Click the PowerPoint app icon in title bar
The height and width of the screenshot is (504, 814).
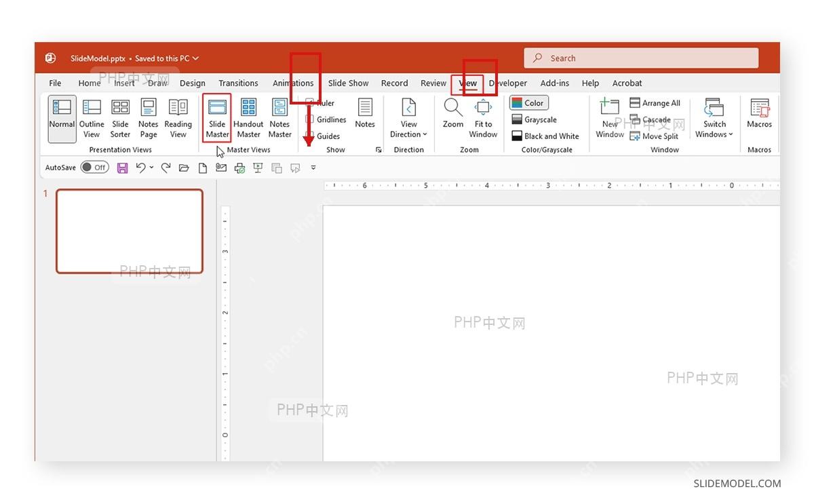pyautogui.click(x=50, y=58)
